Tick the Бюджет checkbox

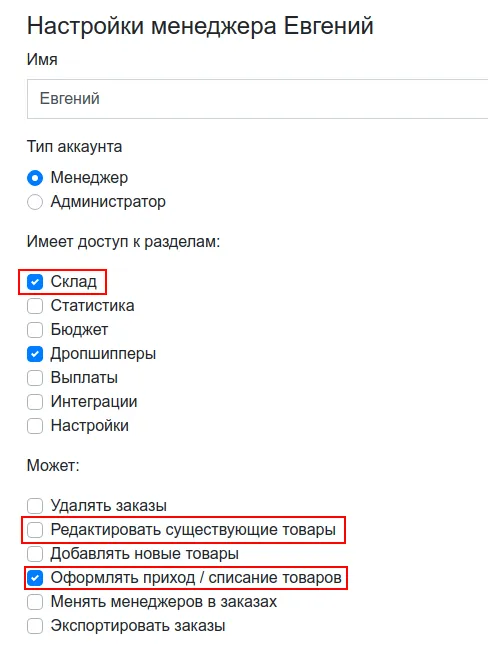click(x=35, y=330)
